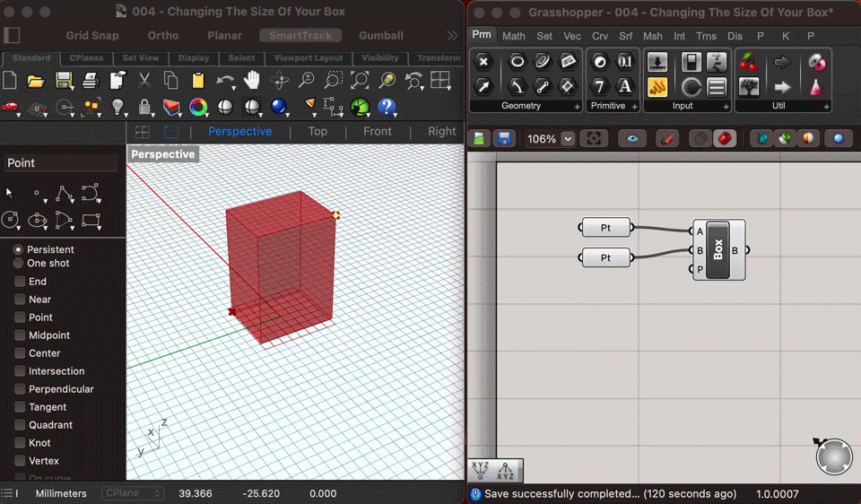The width and height of the screenshot is (861, 504).
Task: Click Grasshopper Zoom Extents icon
Action: tap(594, 139)
